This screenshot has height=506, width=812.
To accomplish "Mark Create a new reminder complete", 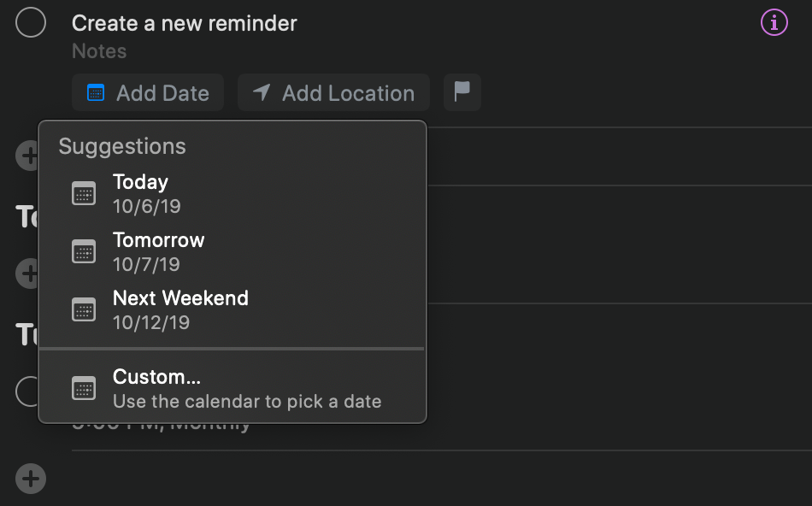I will pos(31,23).
